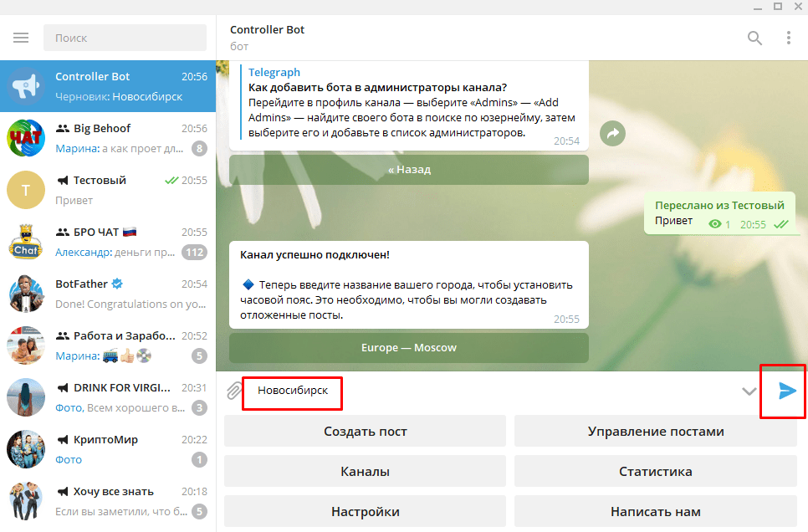808x532 pixels.
Task: Click the Big Behoof avatar
Action: coord(26,138)
